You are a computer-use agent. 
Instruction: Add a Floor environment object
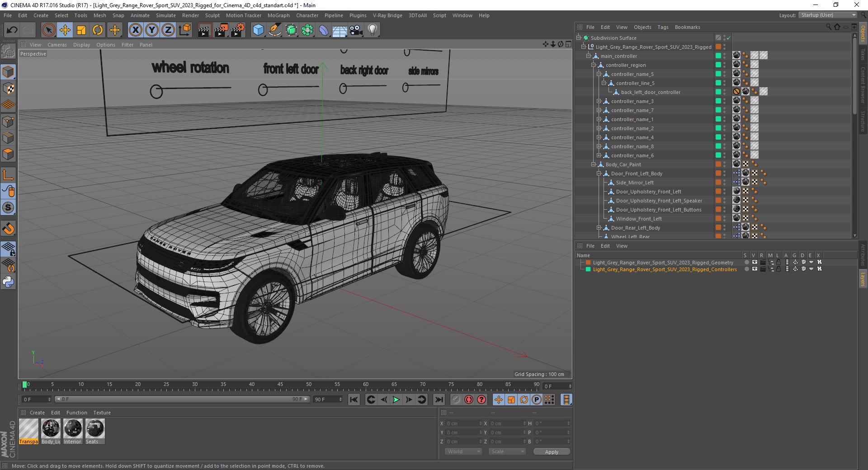[340, 30]
